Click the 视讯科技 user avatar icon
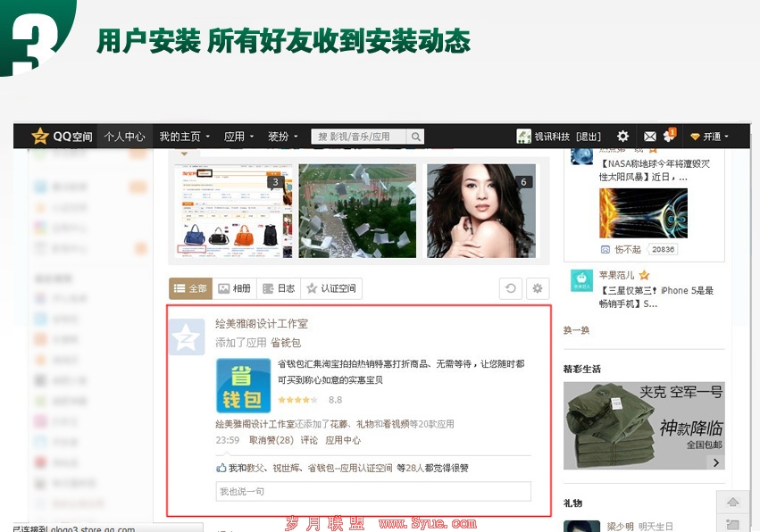Screen dimensions: 760x532 [523, 137]
